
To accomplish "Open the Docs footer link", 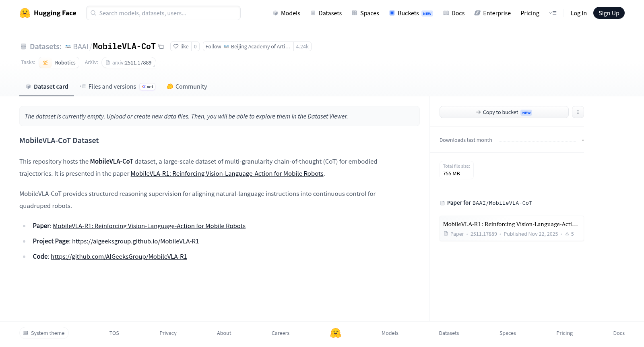I will [x=619, y=333].
